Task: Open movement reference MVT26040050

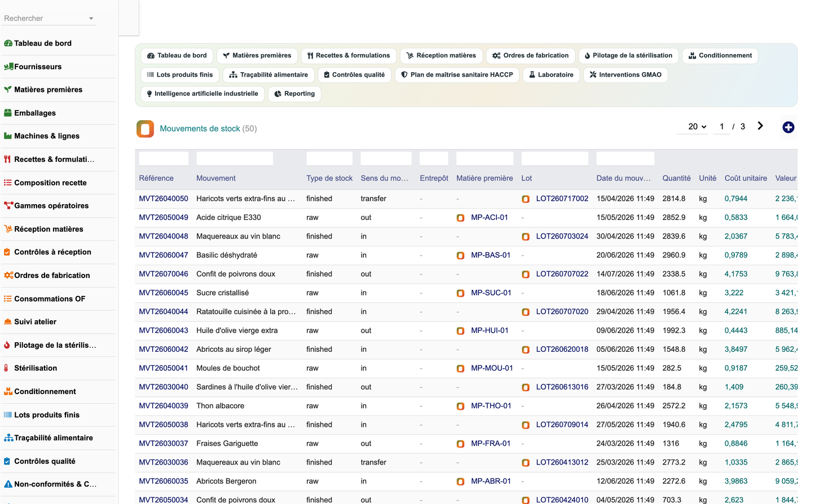Action: click(164, 199)
